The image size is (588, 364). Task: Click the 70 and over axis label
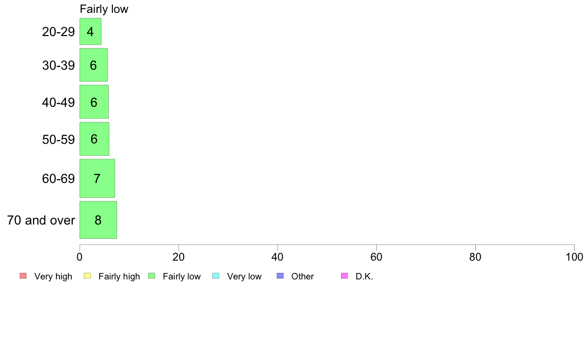point(41,220)
